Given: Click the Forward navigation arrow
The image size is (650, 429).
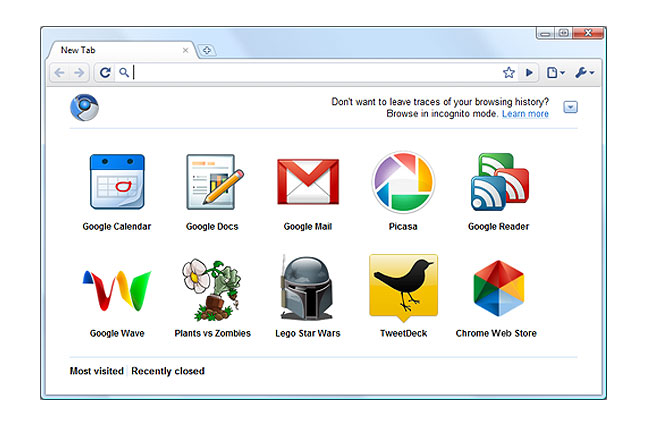Looking at the screenshot, I should [79, 73].
